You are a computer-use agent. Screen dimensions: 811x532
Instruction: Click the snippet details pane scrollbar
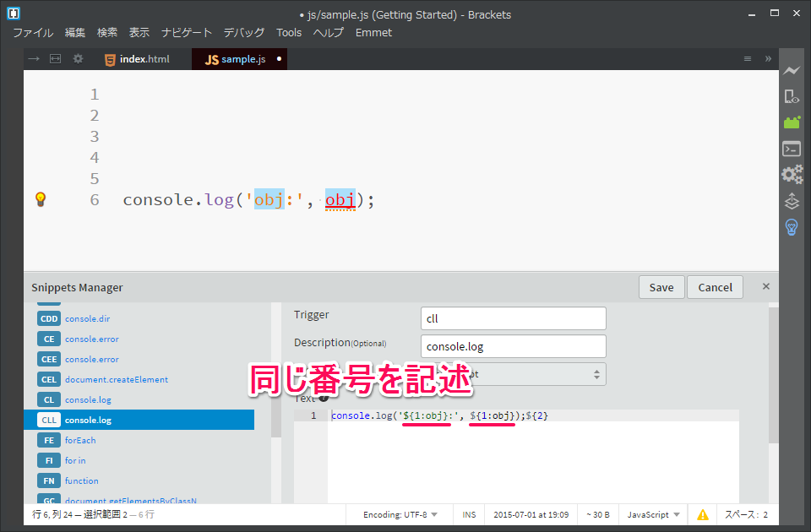coord(773,375)
